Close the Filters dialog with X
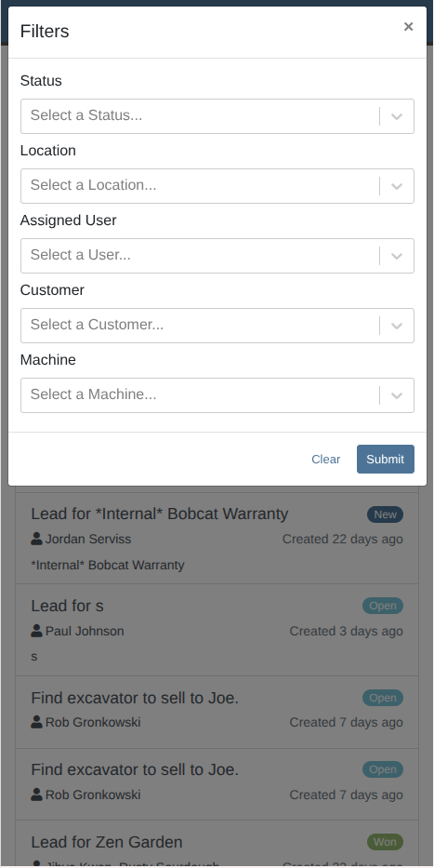Screen dimensions: 434x868 [x=409, y=27]
